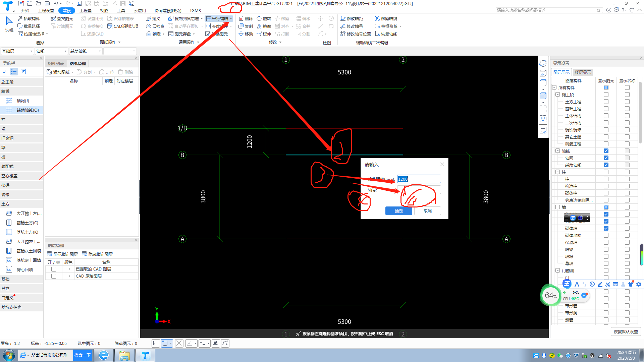This screenshot has height=362, width=644.
Task: Uncheck 轴网 display element checkbox
Action: pos(606,158)
